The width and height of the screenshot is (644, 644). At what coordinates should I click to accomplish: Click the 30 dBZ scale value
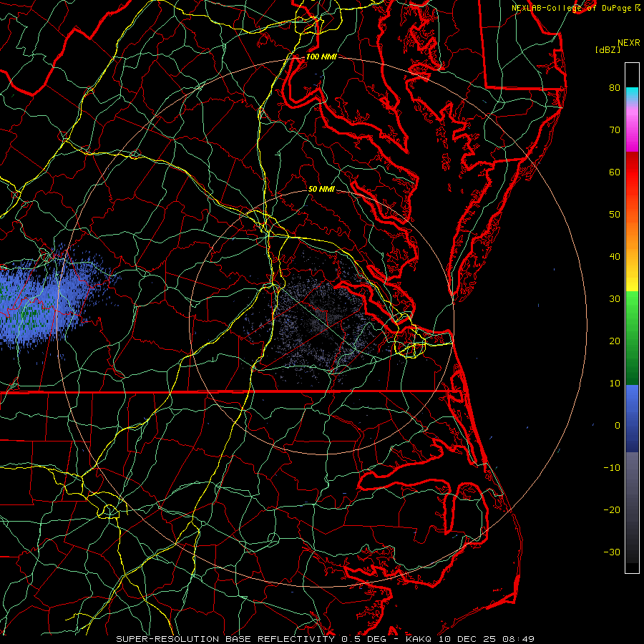[615, 298]
